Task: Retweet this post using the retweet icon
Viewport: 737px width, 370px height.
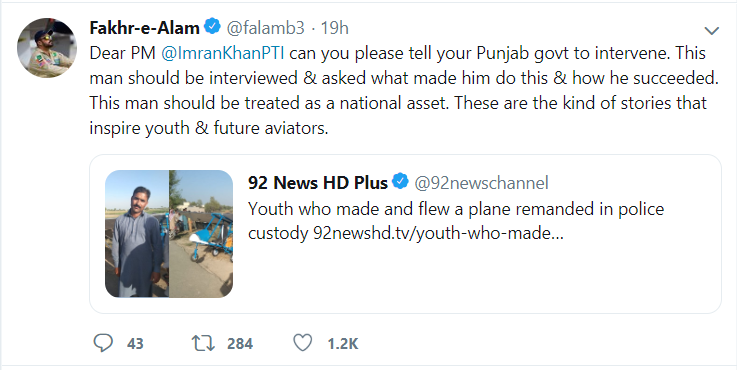Action: coord(203,343)
